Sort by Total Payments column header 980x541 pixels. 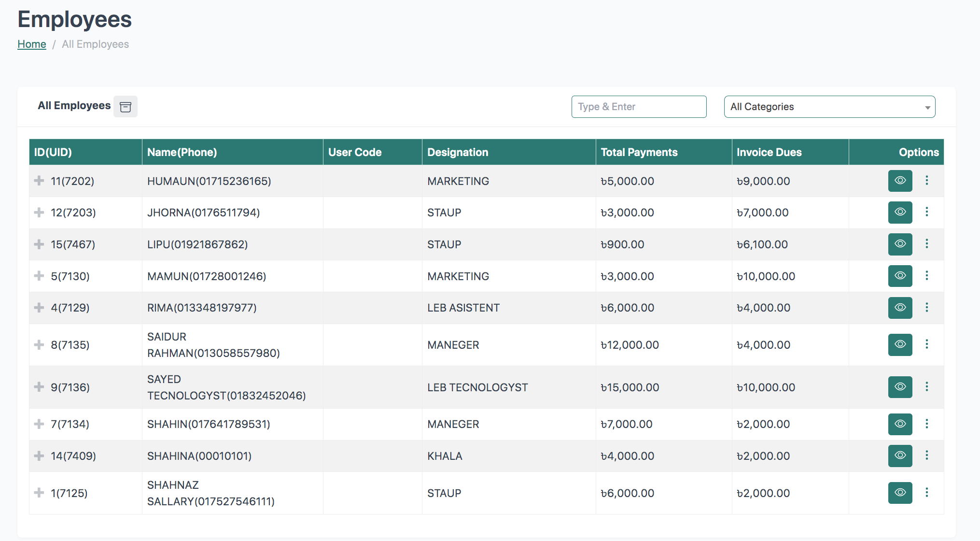pyautogui.click(x=639, y=152)
